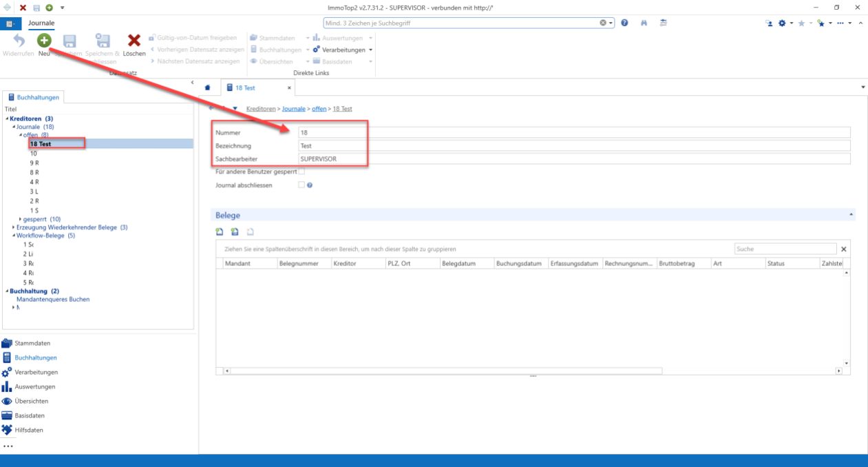Click the green Neu plus icon
The height and width of the screenshot is (467, 868).
44,41
